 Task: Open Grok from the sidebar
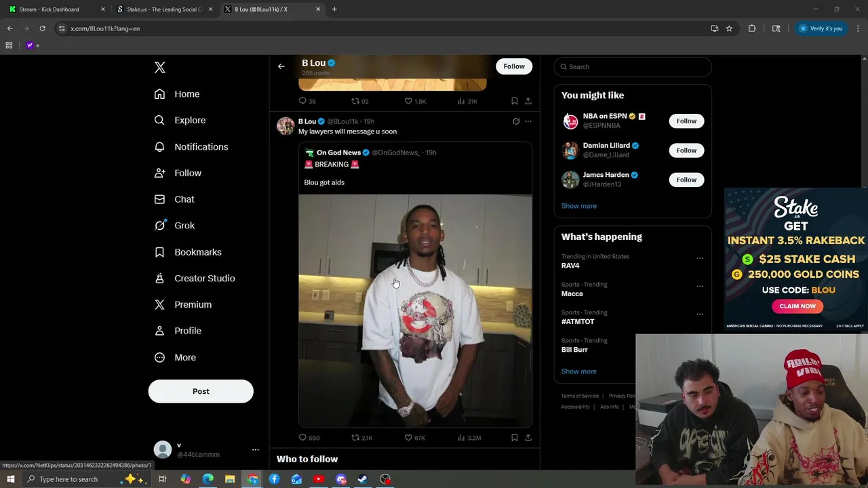coord(174,226)
